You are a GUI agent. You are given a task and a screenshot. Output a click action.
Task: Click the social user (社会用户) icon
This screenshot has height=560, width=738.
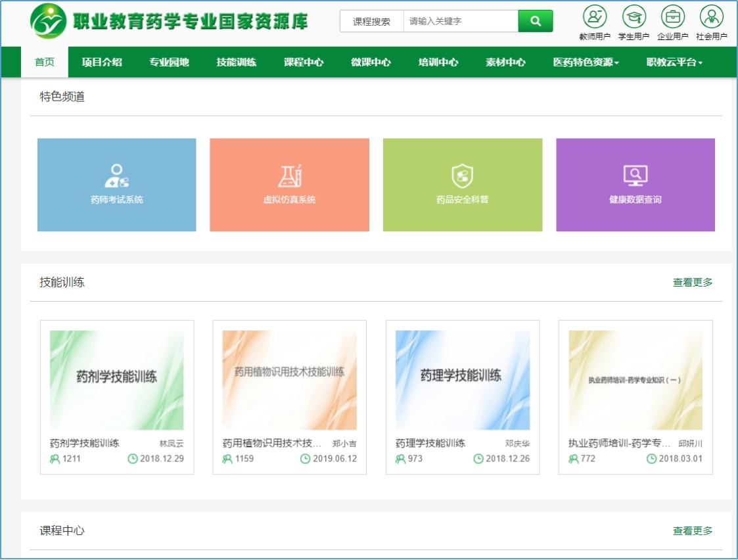711,16
